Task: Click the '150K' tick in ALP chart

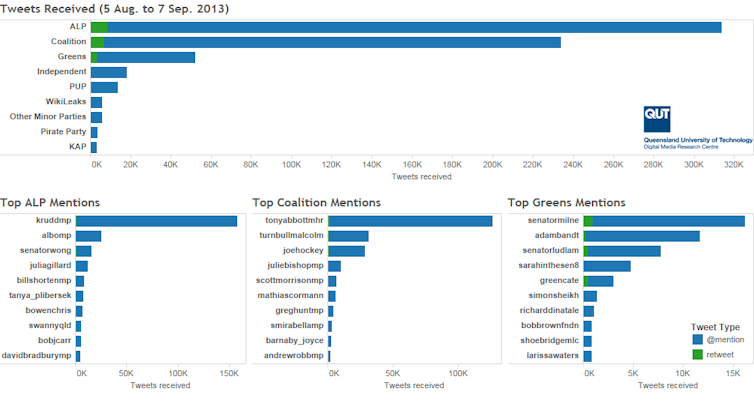Action: pos(229,373)
